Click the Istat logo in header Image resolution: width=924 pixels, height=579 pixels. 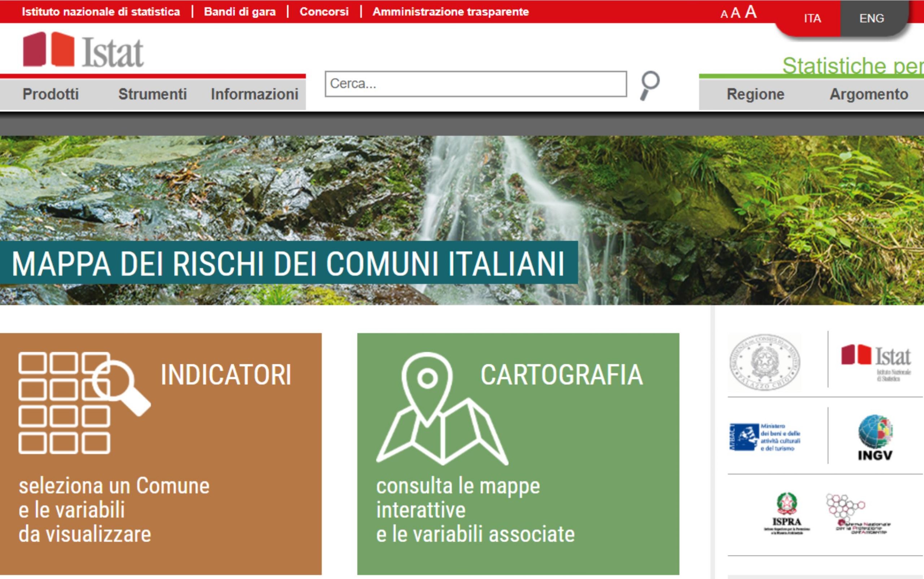click(x=83, y=51)
